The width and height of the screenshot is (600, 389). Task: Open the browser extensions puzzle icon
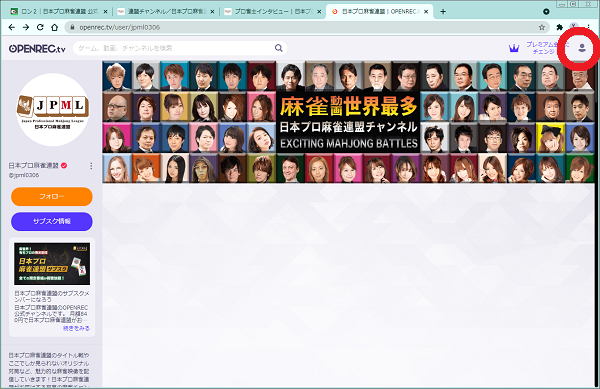559,27
